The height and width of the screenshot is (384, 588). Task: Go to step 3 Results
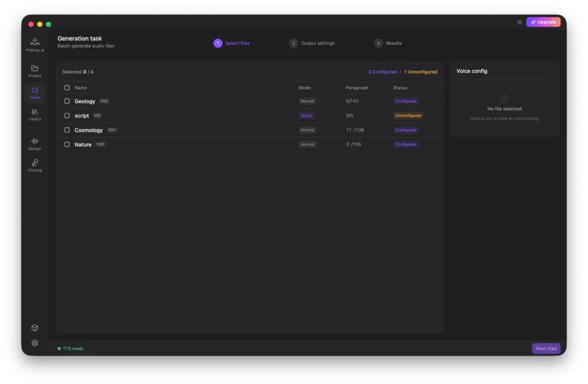(388, 43)
